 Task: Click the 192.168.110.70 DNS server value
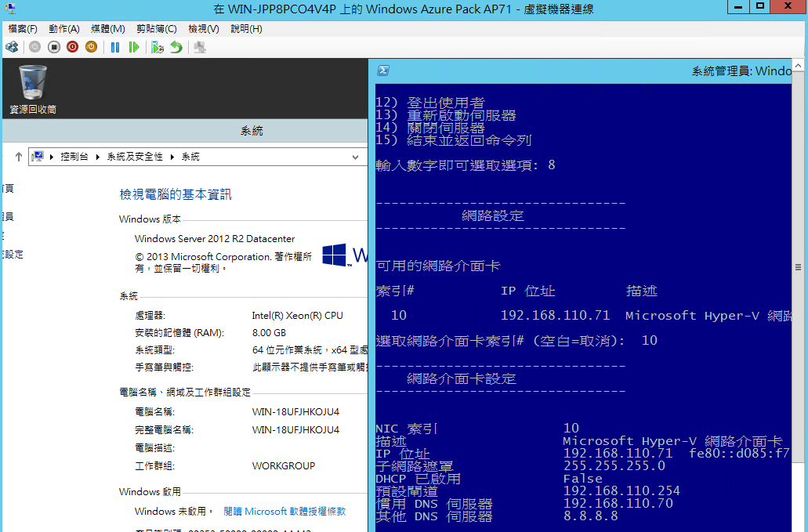tap(618, 503)
